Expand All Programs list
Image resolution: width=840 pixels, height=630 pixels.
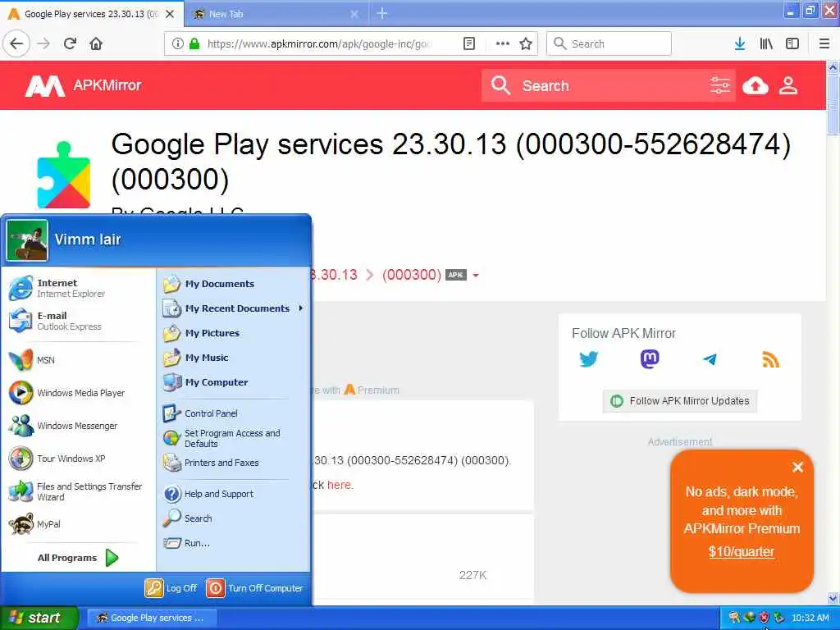[78, 558]
